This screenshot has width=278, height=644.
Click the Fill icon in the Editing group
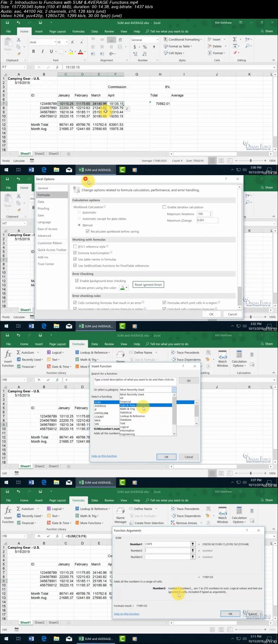pyautogui.click(x=235, y=46)
